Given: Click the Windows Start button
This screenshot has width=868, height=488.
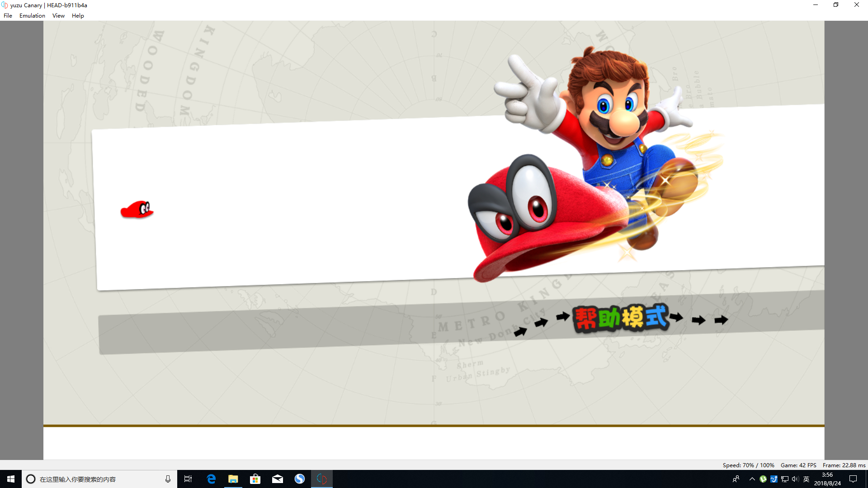Looking at the screenshot, I should 11,479.
